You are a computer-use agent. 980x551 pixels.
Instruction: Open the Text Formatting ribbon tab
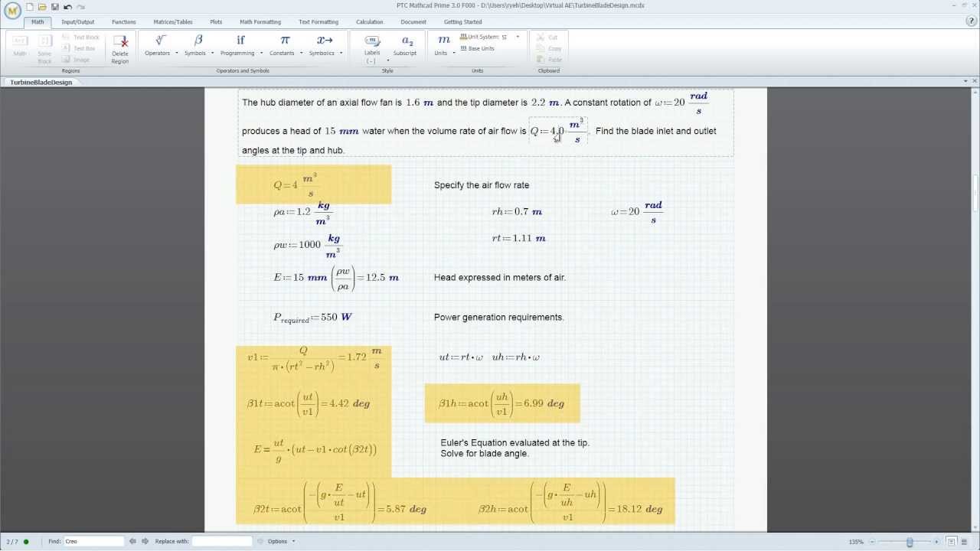click(318, 21)
